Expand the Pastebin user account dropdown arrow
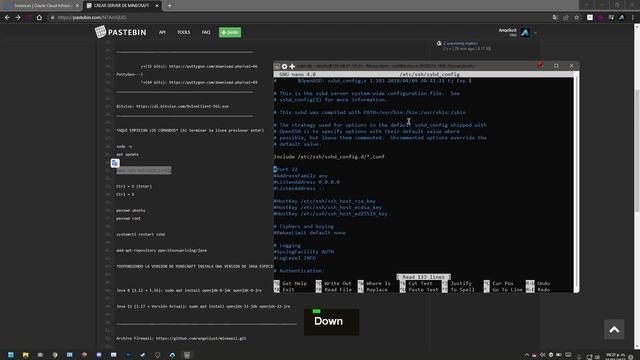The height and width of the screenshot is (360, 640). click(x=535, y=33)
